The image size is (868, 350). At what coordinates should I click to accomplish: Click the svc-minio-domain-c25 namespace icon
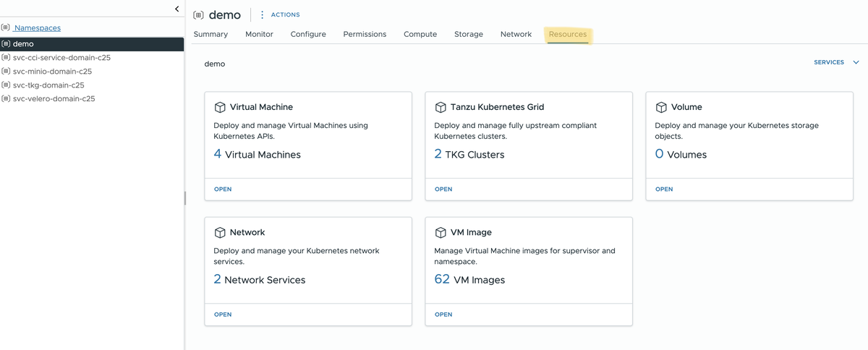coord(6,72)
